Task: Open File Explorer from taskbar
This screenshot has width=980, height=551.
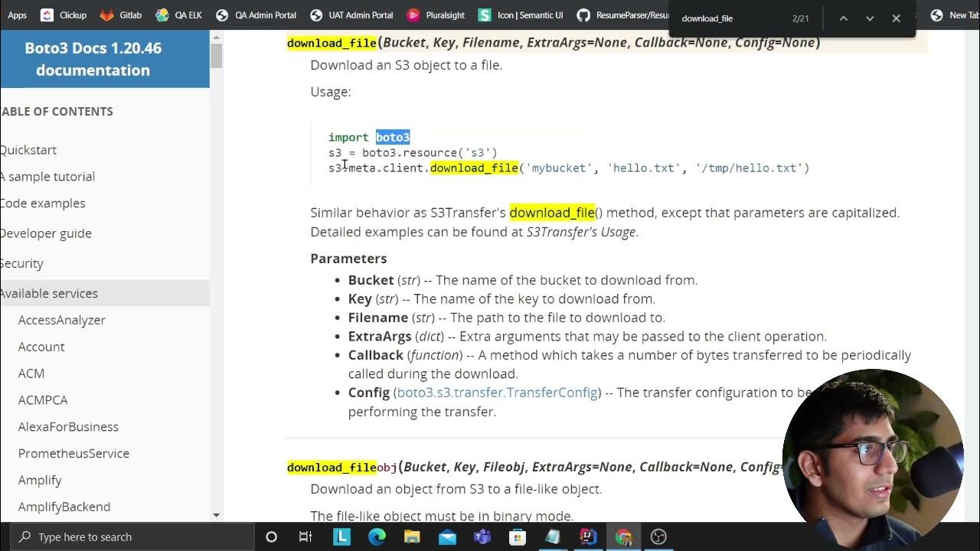Action: [x=412, y=537]
